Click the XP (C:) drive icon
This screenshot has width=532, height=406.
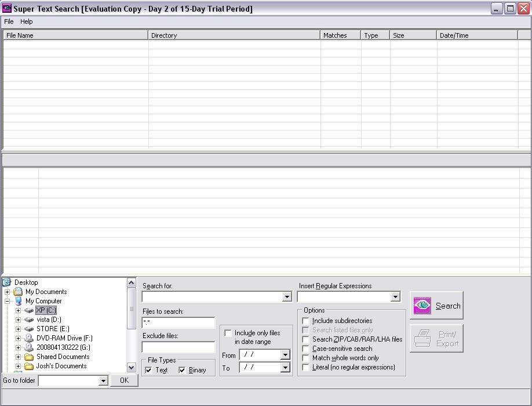point(29,310)
